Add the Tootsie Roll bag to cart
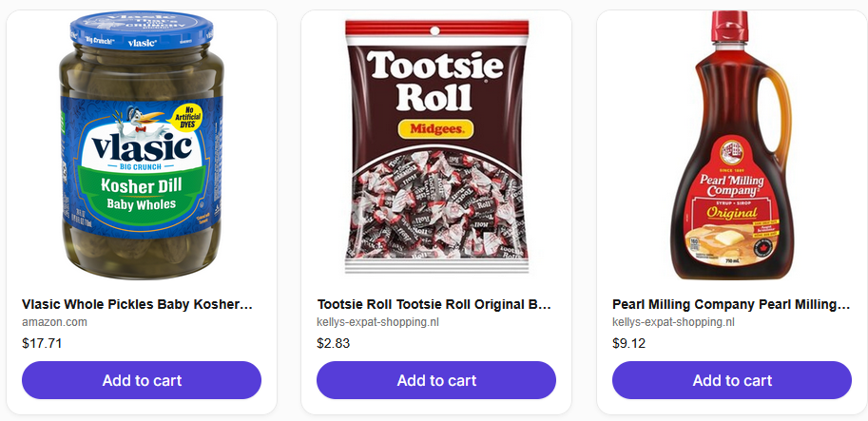This screenshot has height=421, width=868. coord(436,380)
